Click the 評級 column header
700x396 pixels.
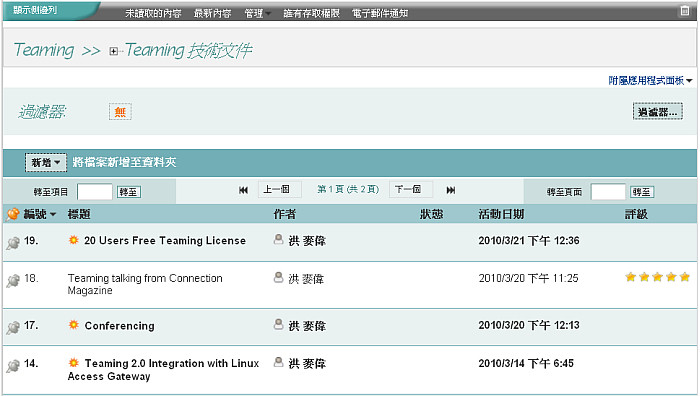click(636, 214)
